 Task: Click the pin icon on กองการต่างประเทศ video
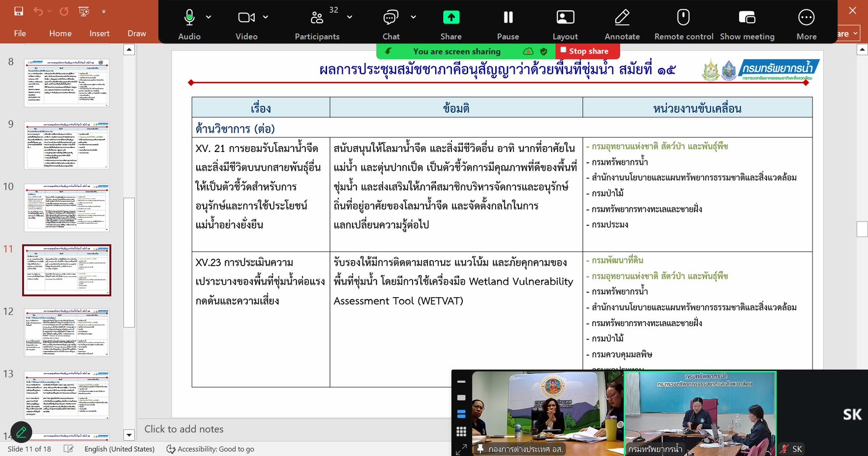point(480,449)
